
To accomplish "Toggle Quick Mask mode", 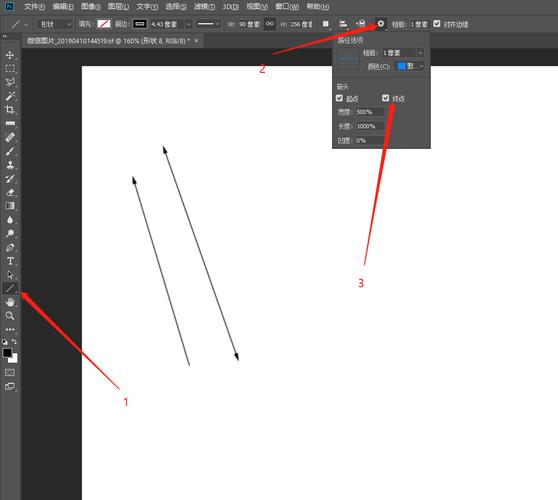I will [x=10, y=373].
